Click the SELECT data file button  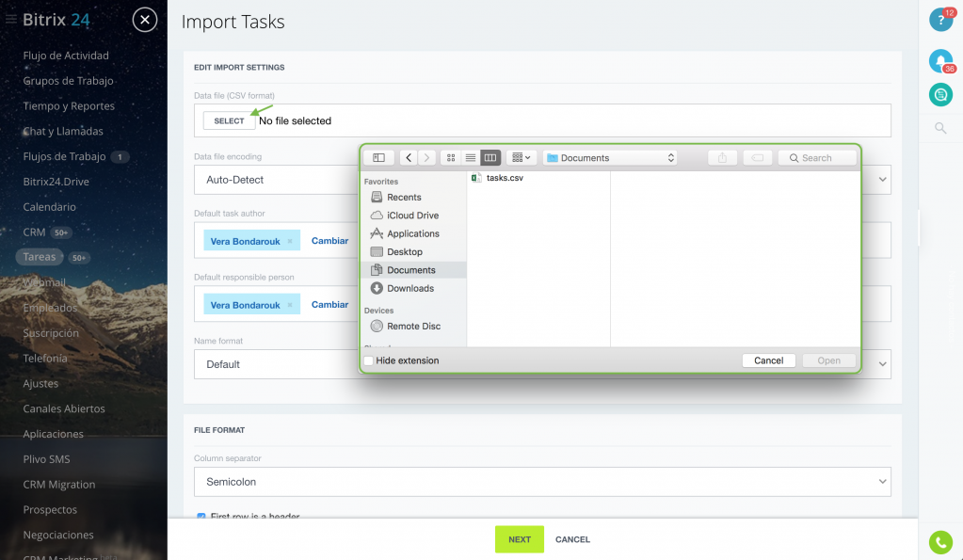click(229, 121)
